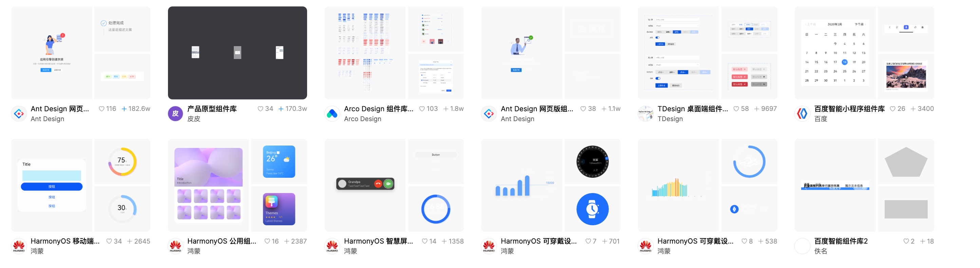
Task: Click the plus icon beside 18
Action: click(923, 241)
